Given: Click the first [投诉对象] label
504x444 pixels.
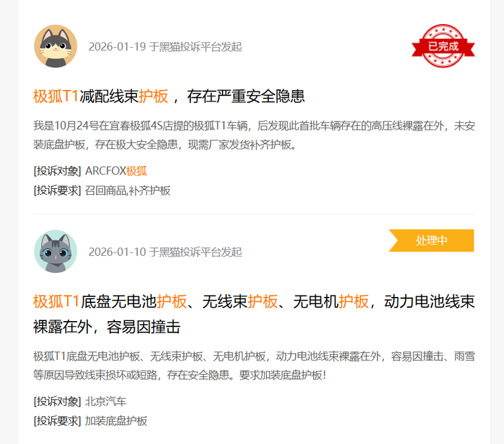Looking at the screenshot, I should tap(57, 171).
